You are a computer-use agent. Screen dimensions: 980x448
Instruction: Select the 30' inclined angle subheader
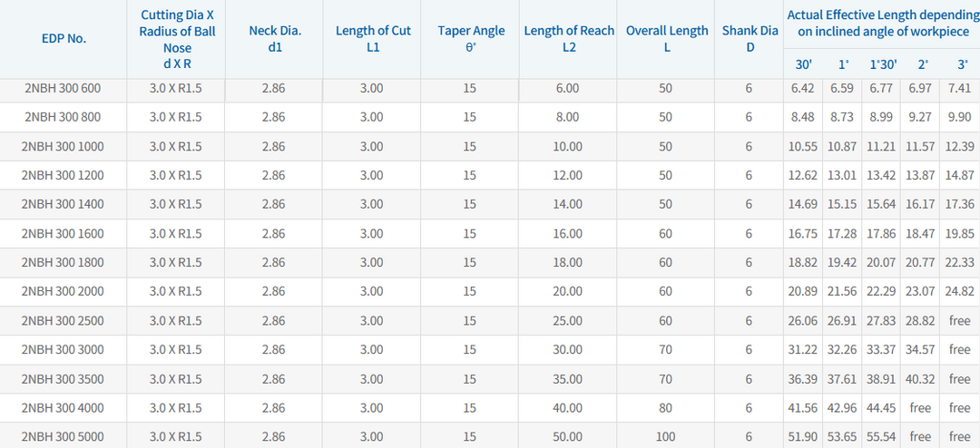(x=803, y=64)
